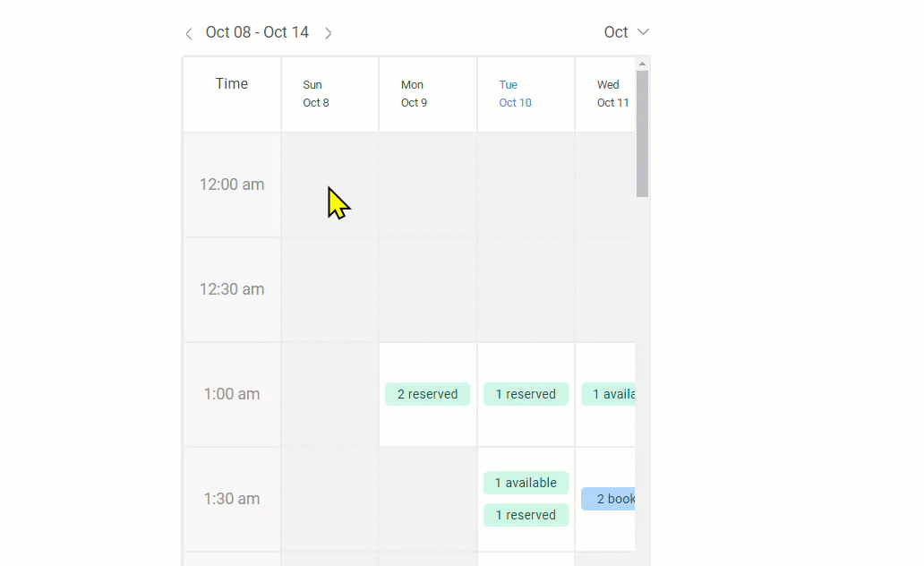
Task: Select the 1 available chip on Wed Oct 11
Action: 612,394
